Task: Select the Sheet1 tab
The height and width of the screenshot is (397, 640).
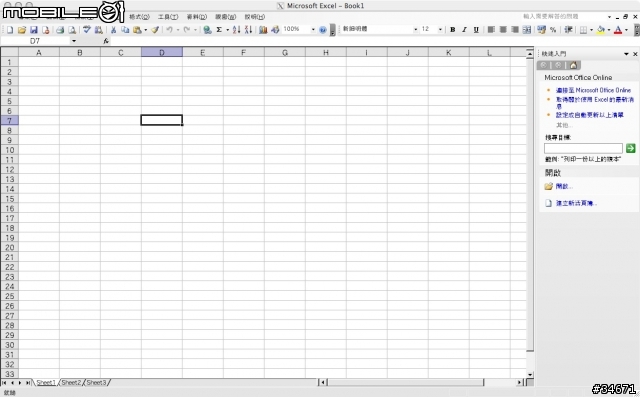Action: tap(46, 383)
